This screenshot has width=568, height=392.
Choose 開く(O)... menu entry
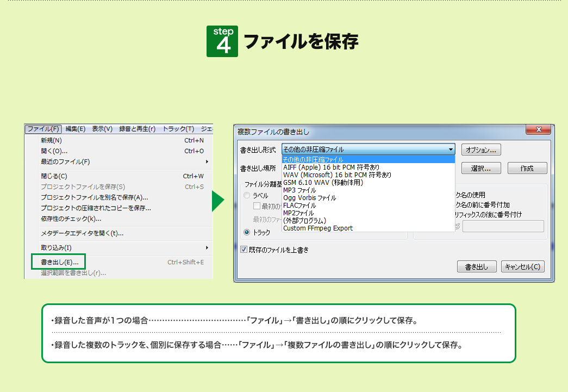(x=122, y=151)
